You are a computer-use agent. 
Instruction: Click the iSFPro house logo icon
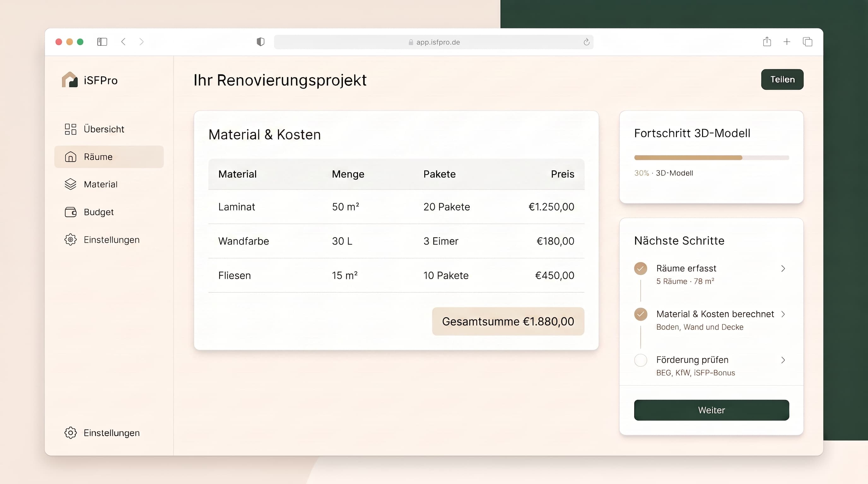tap(70, 80)
